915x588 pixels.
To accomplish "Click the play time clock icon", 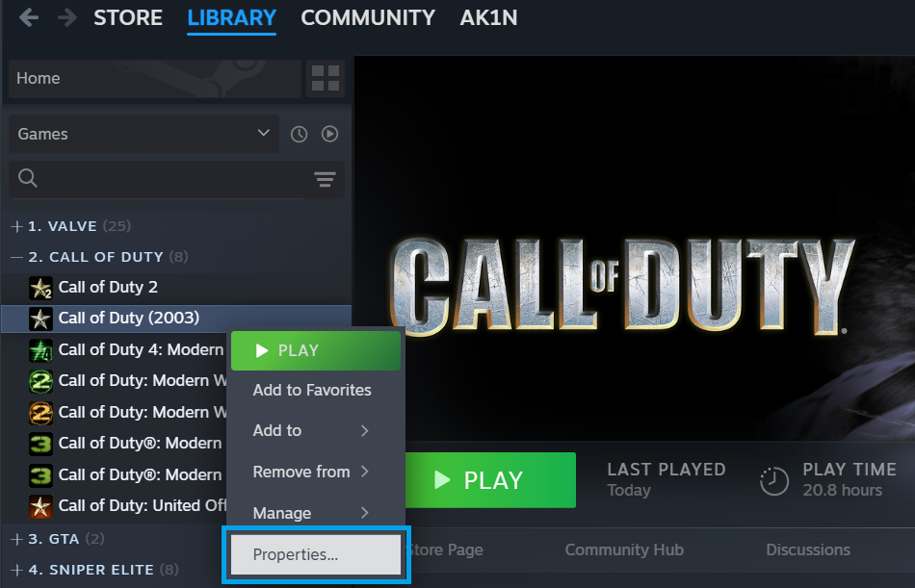I will [774, 481].
